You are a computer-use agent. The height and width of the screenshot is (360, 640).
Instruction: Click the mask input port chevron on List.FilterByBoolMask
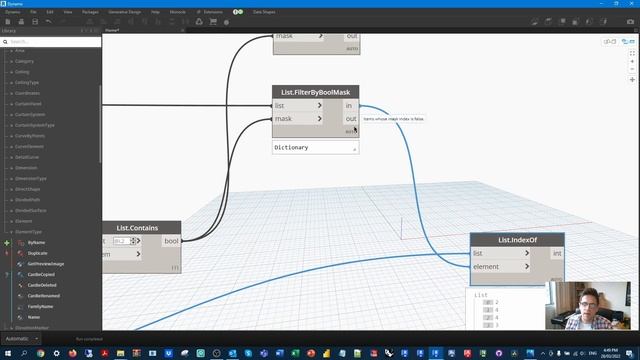tap(320, 119)
